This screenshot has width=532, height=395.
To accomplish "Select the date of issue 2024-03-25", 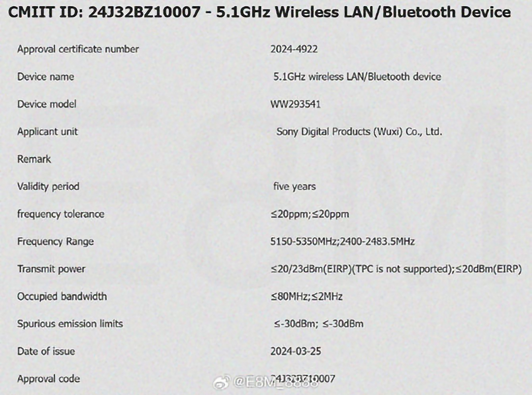I will (x=296, y=351).
